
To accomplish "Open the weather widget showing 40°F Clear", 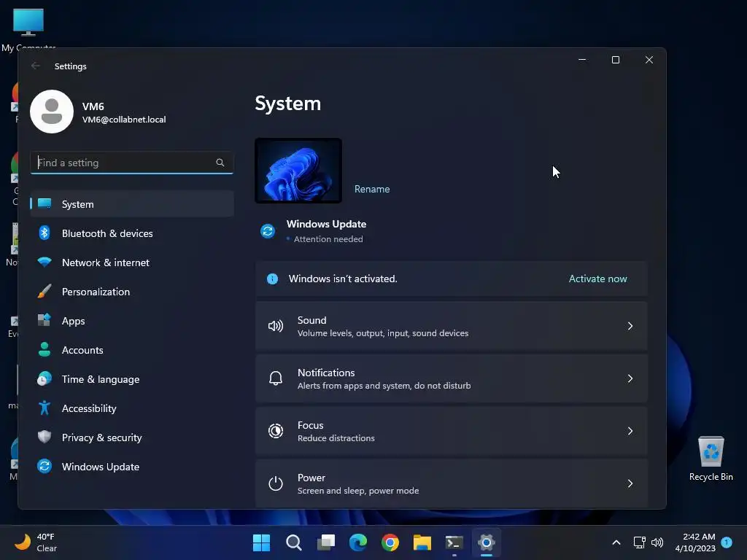I will coord(36,542).
